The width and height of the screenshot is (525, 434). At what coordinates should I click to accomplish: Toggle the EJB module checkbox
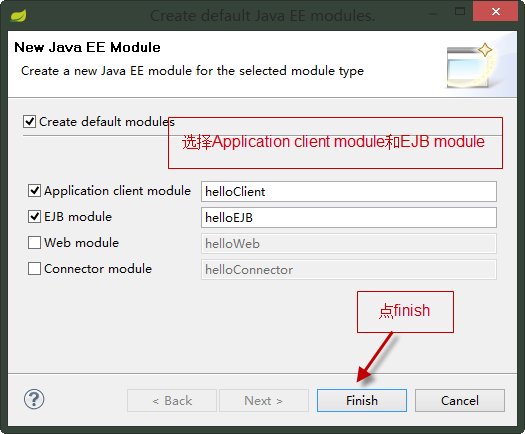[34, 216]
